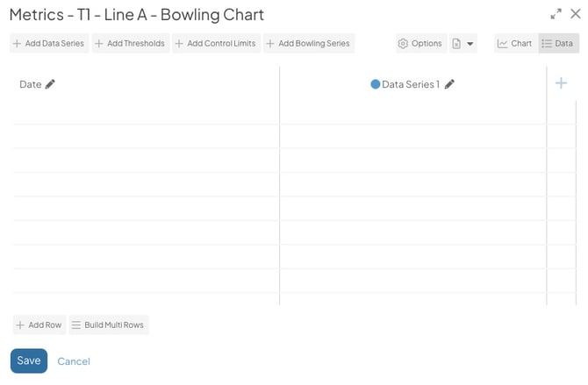
Task: Choose Add Control Limits
Action: 217,44
